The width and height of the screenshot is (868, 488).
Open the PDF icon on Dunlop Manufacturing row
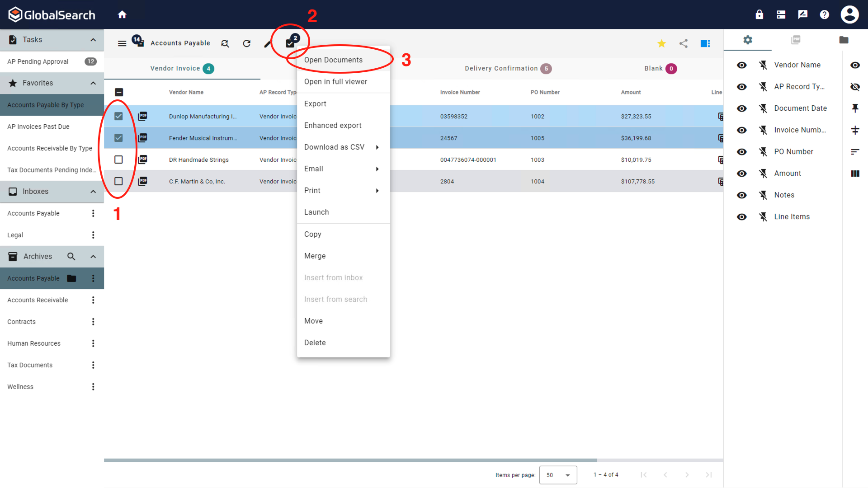tap(143, 116)
